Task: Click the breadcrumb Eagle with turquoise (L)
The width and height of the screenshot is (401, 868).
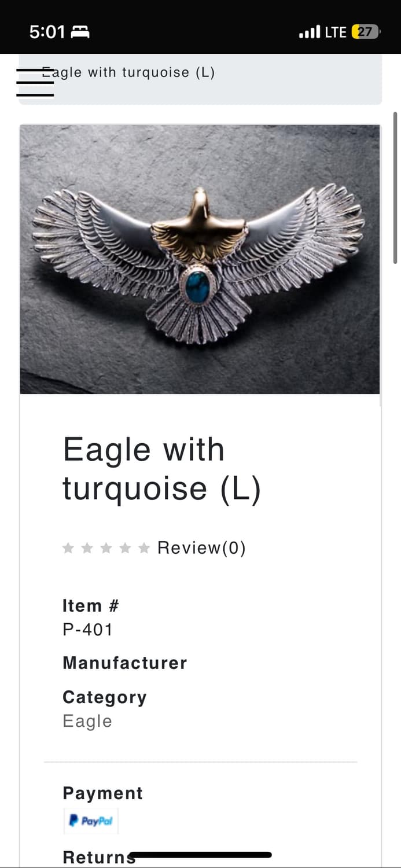Action: (x=128, y=72)
